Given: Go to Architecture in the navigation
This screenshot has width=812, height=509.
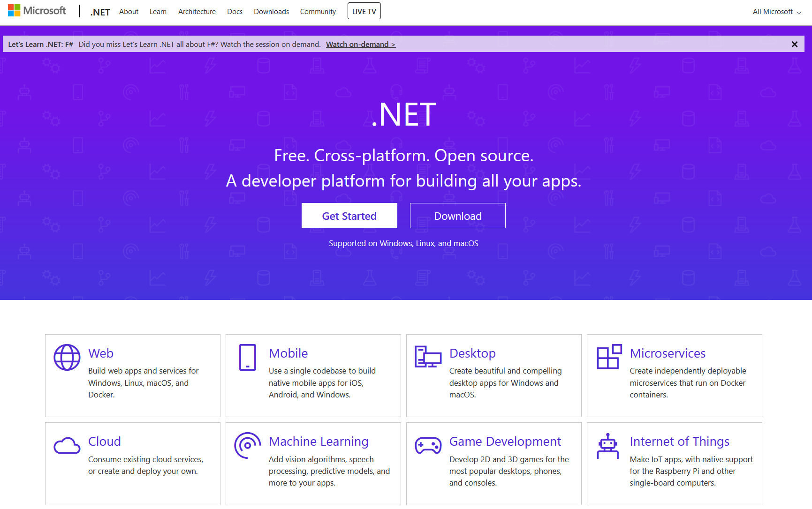Looking at the screenshot, I should click(x=197, y=12).
